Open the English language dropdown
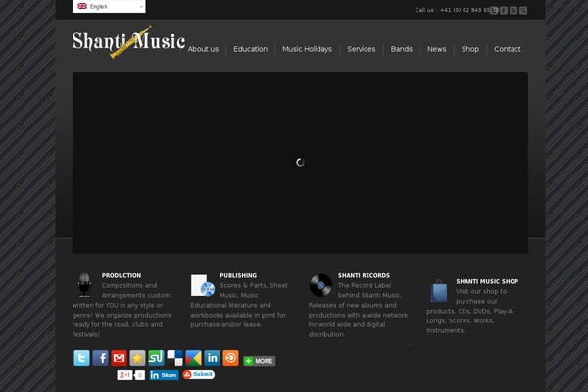588x392 pixels. [x=109, y=6]
